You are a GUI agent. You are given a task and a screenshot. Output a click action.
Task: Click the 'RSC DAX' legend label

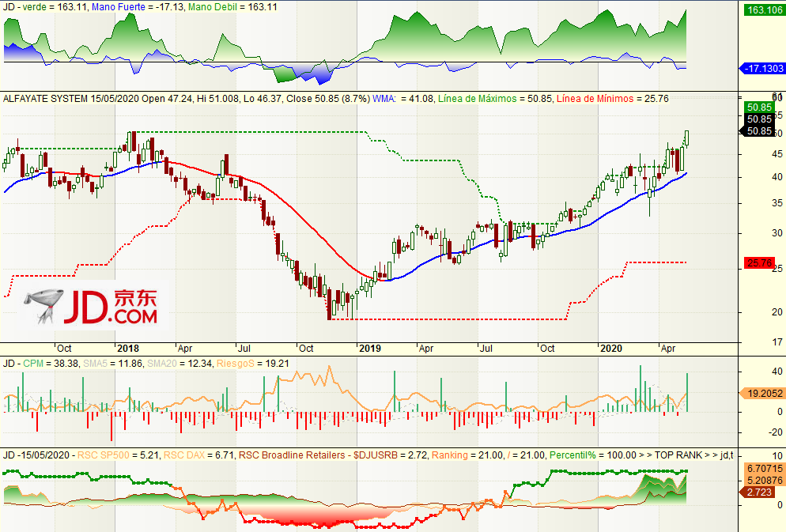183,455
